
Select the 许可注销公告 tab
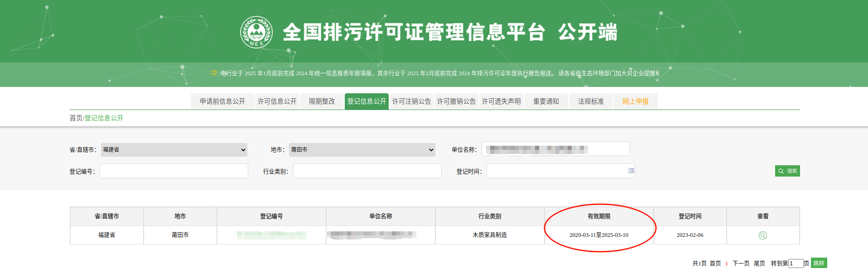click(x=411, y=101)
